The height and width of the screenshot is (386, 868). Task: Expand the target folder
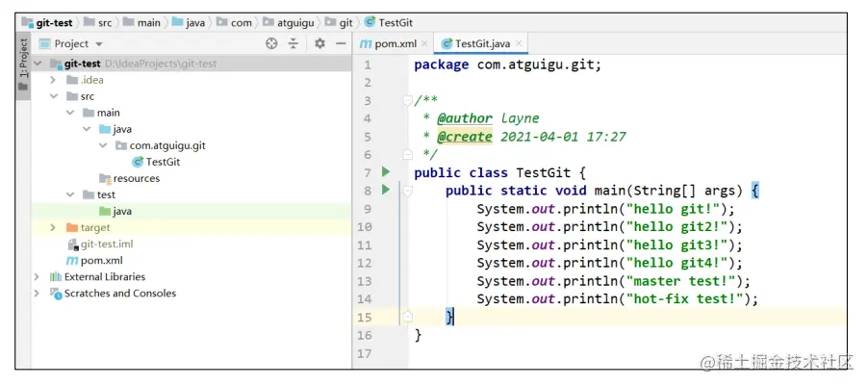[53, 227]
